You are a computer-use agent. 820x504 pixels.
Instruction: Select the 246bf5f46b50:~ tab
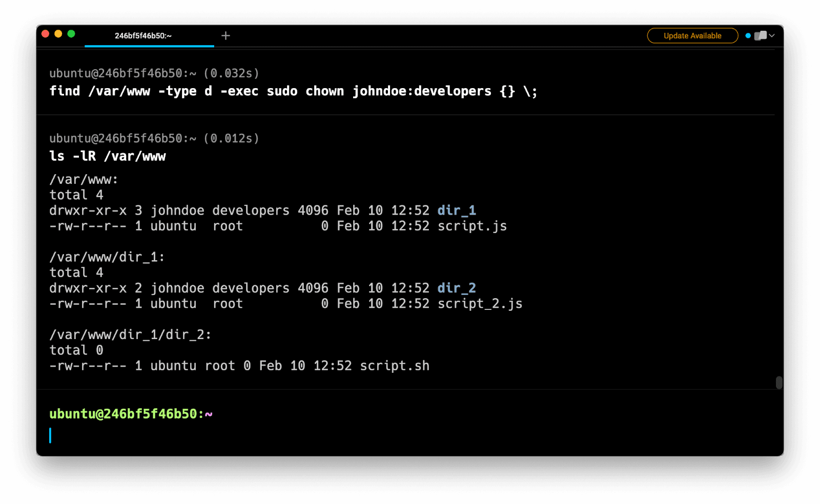[143, 36]
